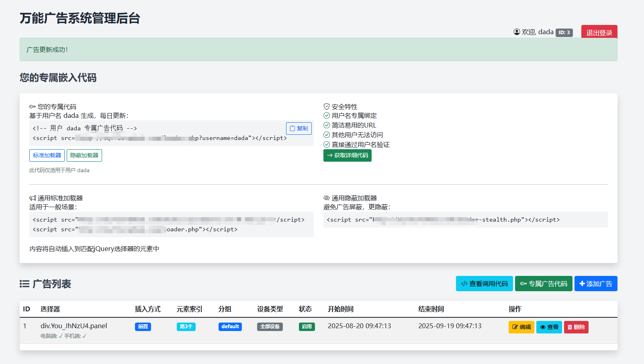Click the megaphone icon beside 通用标准加载器
This screenshot has width=644, height=364.
(x=33, y=198)
